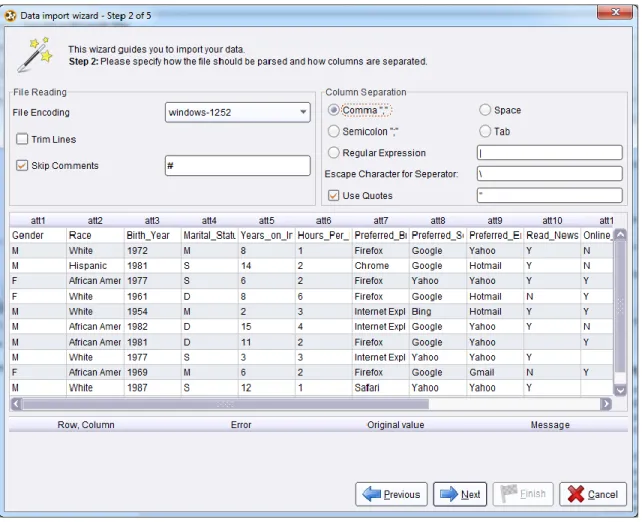Click the Original value column header

point(396,425)
